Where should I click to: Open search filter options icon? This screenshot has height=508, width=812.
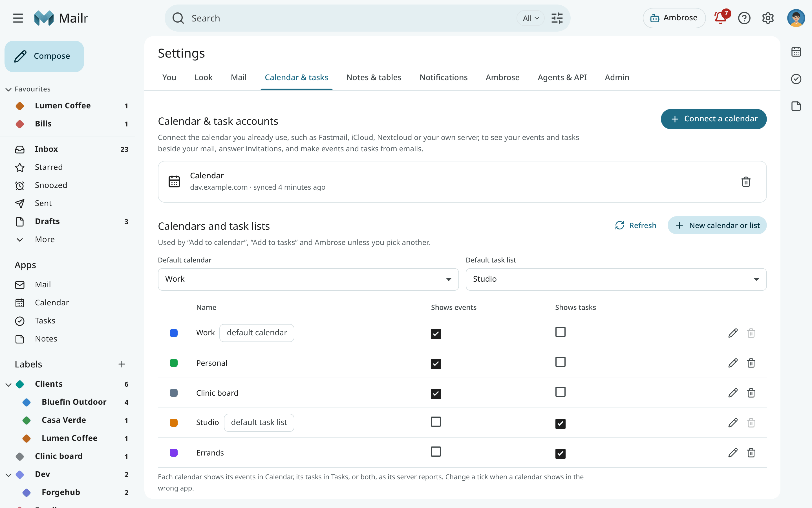pyautogui.click(x=557, y=18)
